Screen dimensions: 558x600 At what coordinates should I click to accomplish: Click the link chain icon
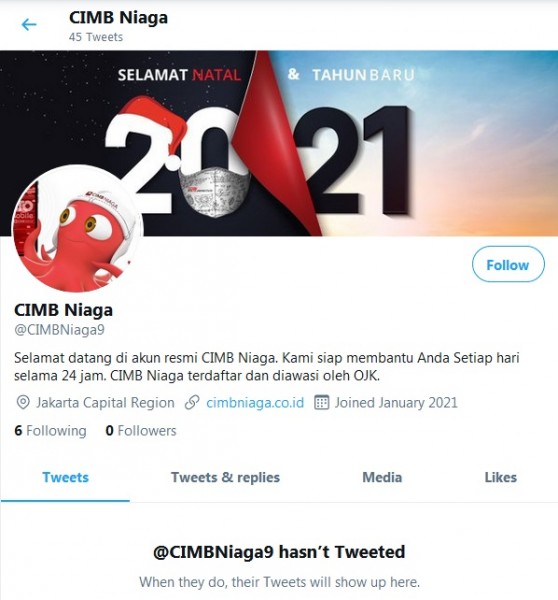192,403
